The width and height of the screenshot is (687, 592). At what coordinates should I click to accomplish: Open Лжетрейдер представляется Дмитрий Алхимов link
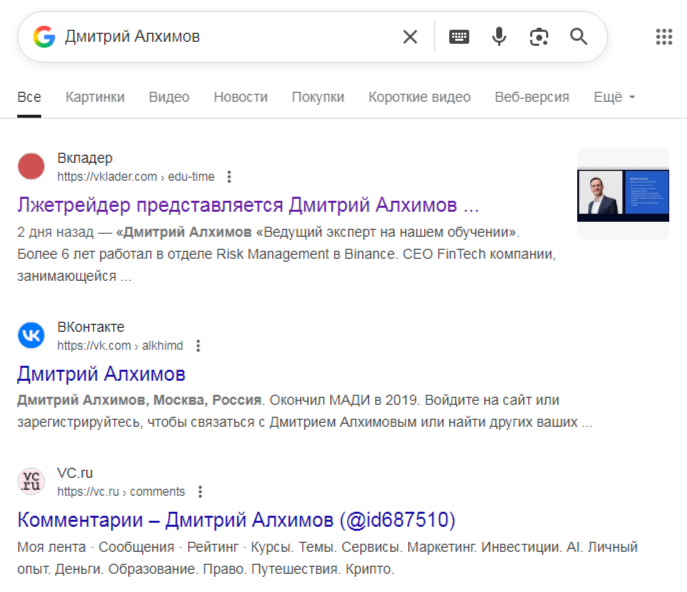coord(248,205)
